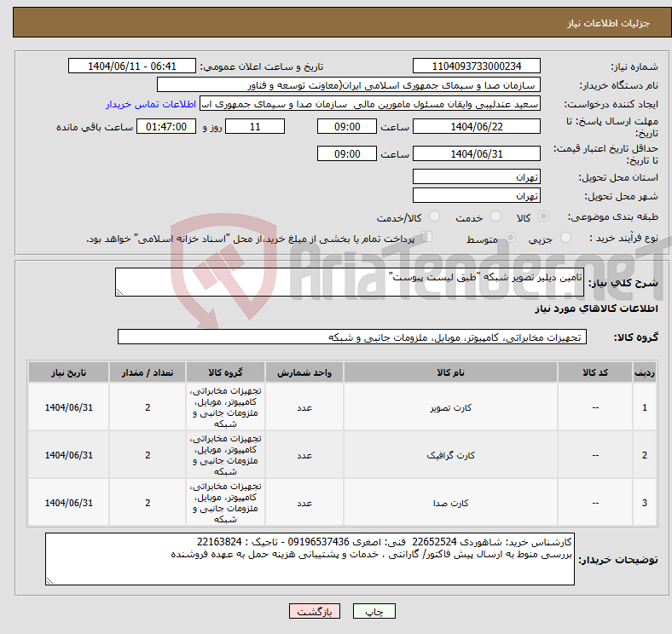
Task: Click the گروه کالا field
Action: click(x=352, y=337)
